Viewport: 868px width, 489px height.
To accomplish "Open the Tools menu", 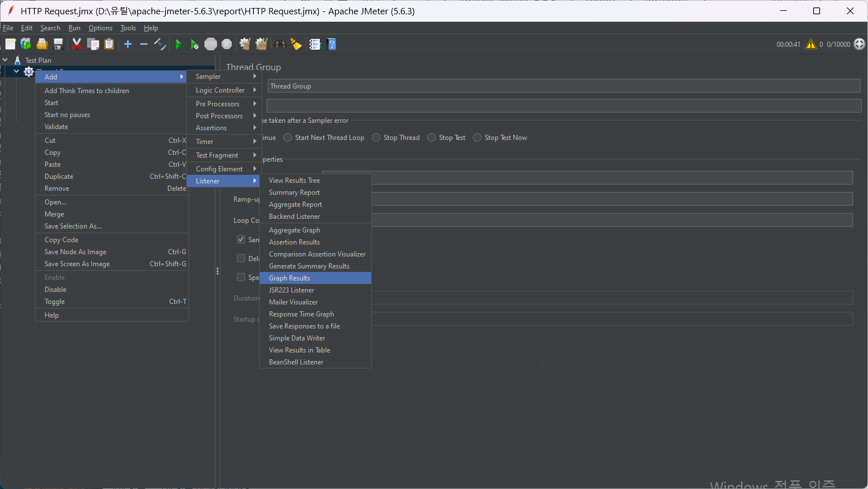I will point(128,28).
